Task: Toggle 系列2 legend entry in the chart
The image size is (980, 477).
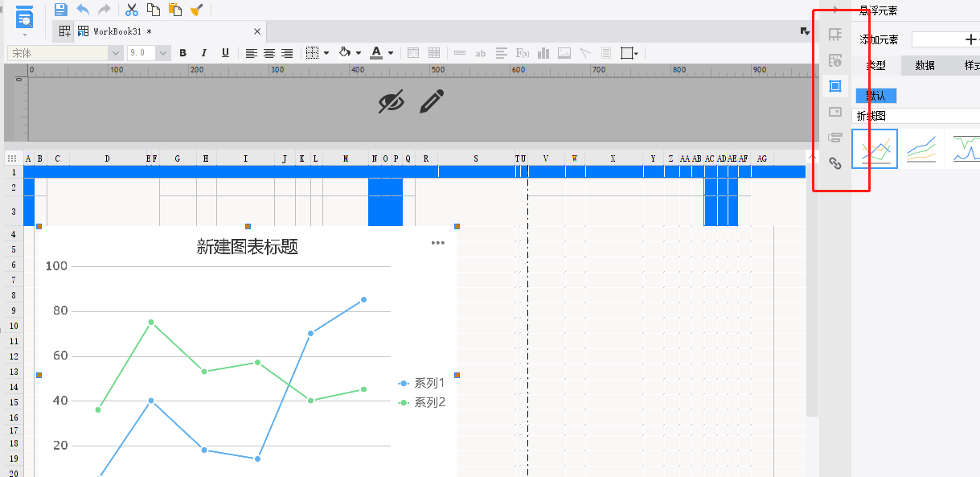Action: tap(422, 402)
